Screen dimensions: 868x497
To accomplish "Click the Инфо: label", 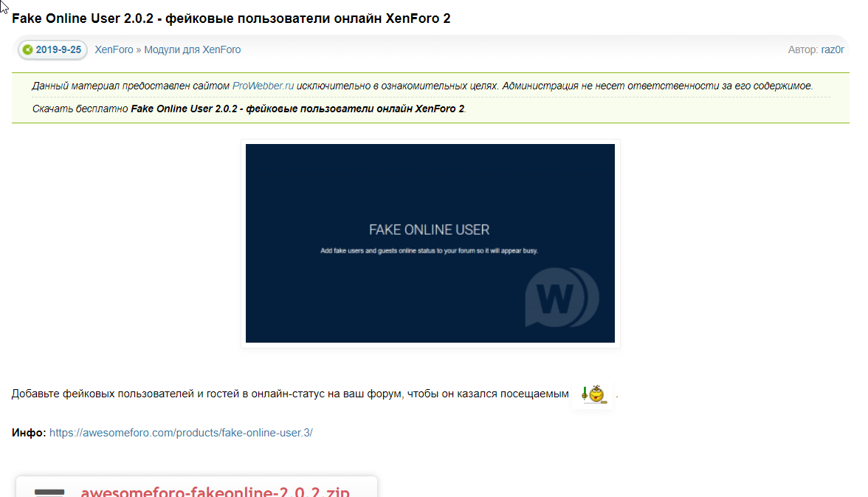I will (x=29, y=433).
